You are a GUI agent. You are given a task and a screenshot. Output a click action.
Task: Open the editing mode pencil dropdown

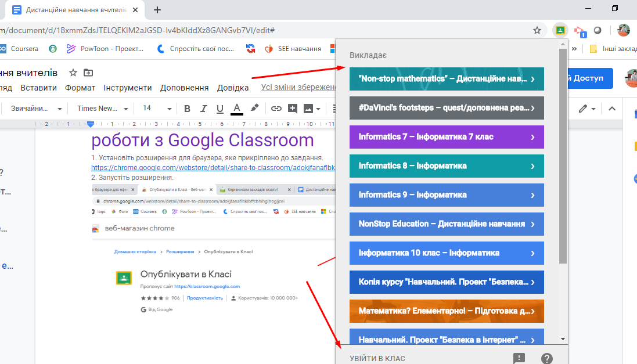[588, 109]
